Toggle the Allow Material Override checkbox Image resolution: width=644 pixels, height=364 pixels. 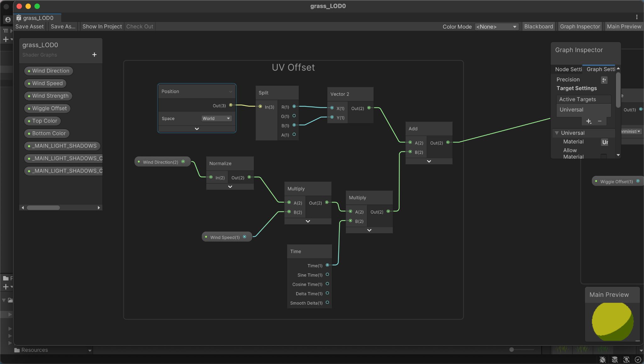(x=603, y=156)
